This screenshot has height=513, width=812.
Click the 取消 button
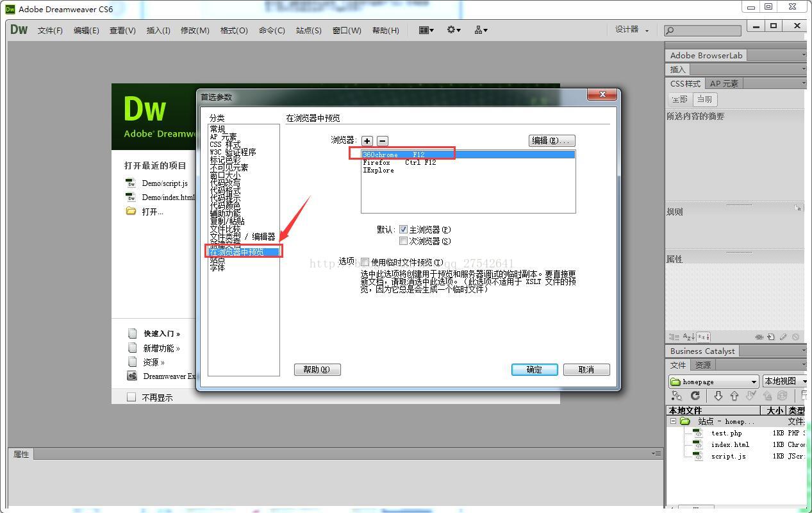pos(586,369)
